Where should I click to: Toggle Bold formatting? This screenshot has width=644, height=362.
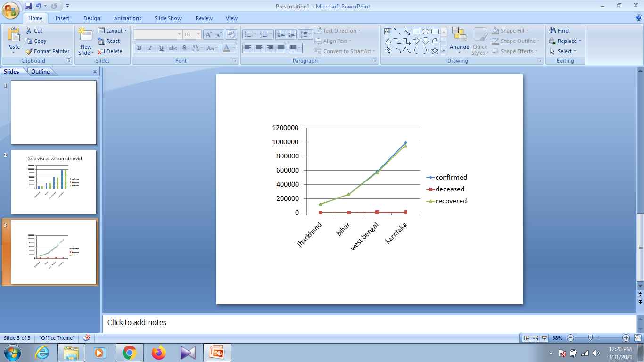tap(139, 48)
